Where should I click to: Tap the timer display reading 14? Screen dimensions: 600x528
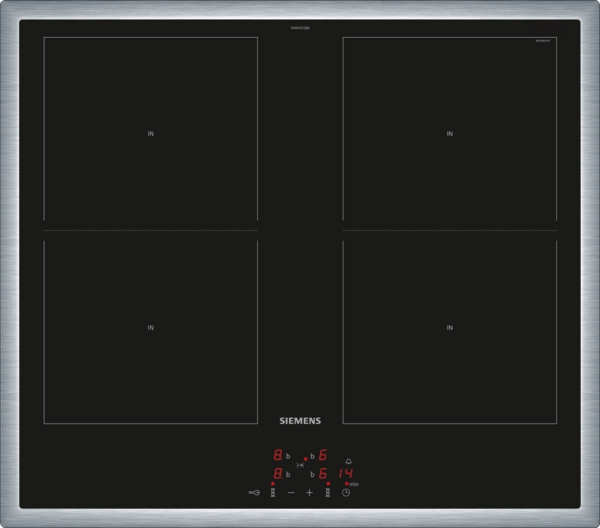(346, 473)
